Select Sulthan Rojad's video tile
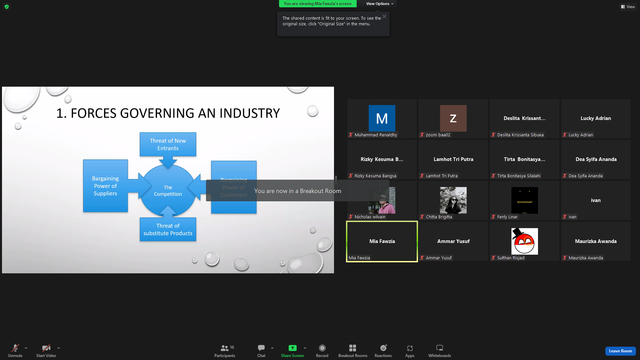 (x=524, y=241)
